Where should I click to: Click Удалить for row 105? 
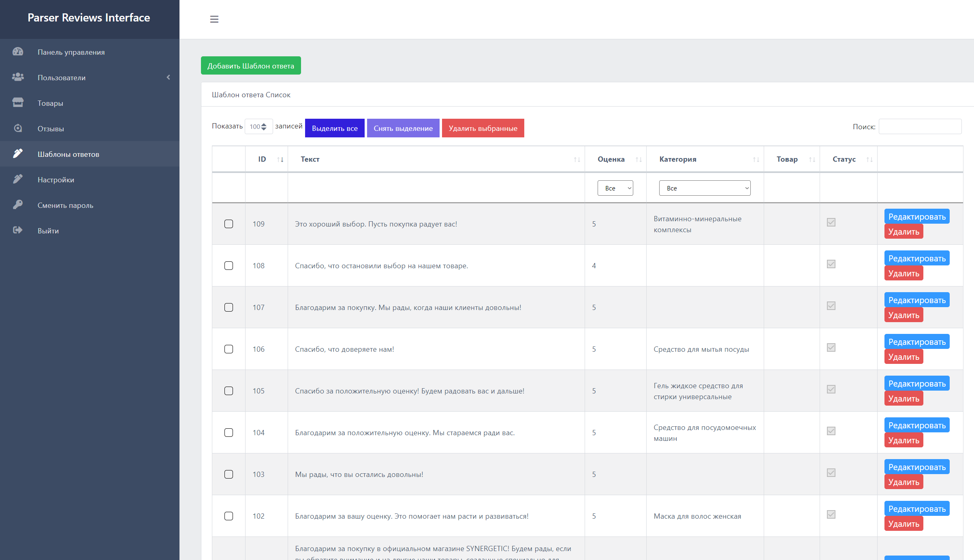click(904, 398)
